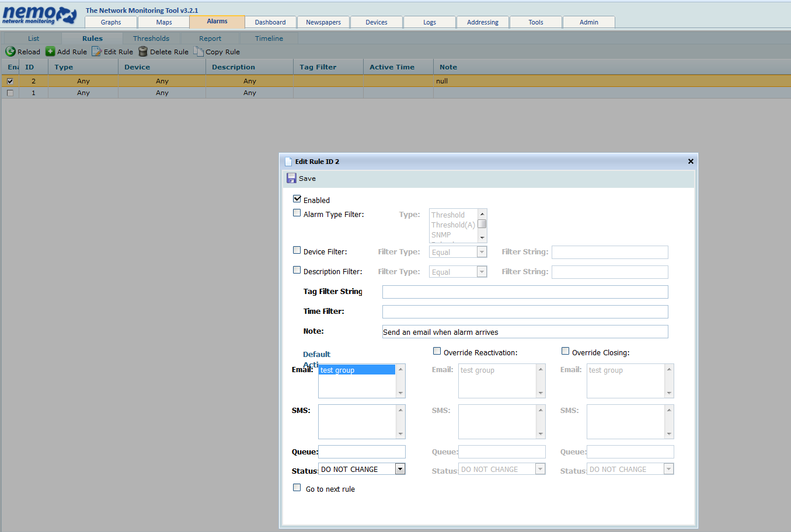Tick the Go to next rule checkbox

pos(297,488)
